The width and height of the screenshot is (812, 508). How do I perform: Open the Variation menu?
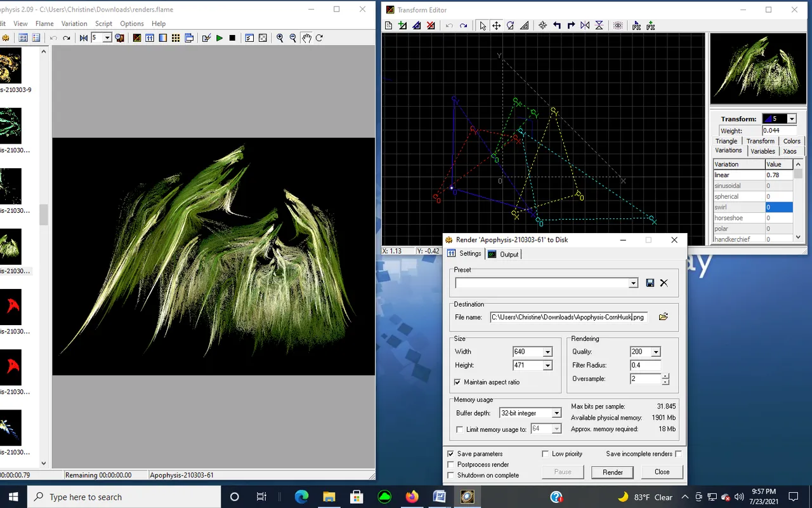(74, 23)
